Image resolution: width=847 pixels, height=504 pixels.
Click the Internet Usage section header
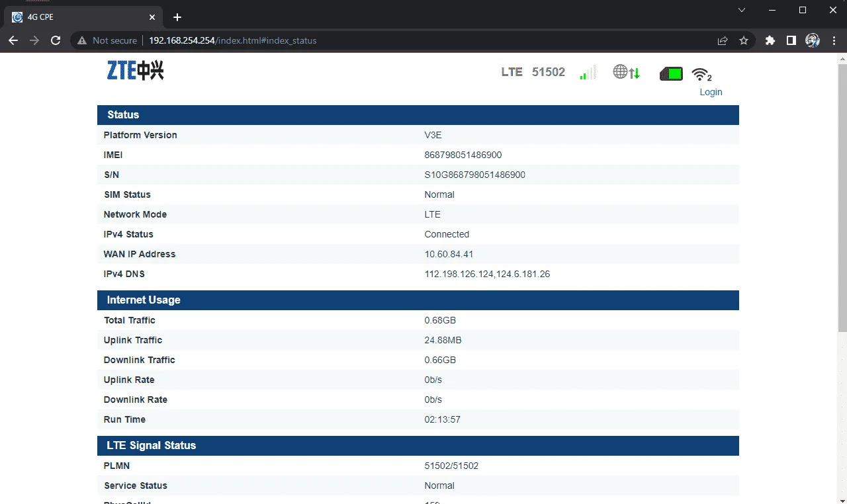(418, 300)
